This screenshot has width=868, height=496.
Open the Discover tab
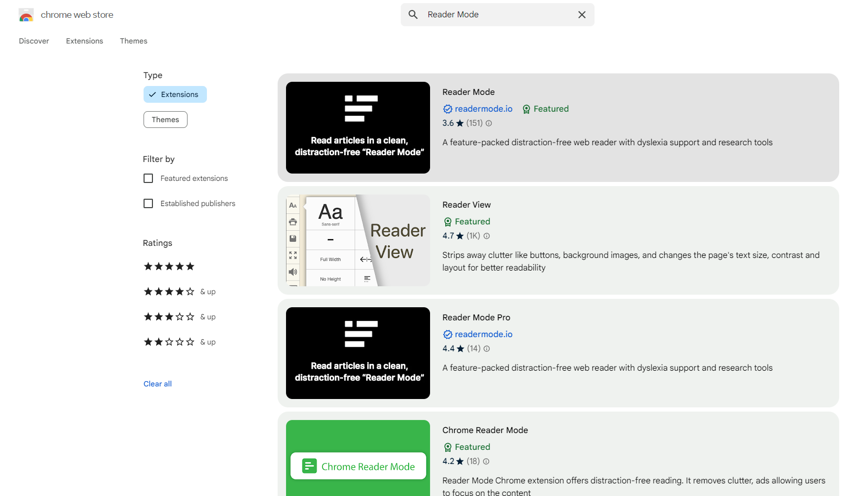34,41
